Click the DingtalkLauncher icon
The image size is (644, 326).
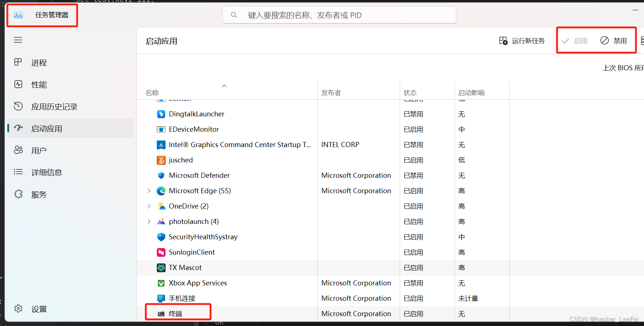[161, 114]
